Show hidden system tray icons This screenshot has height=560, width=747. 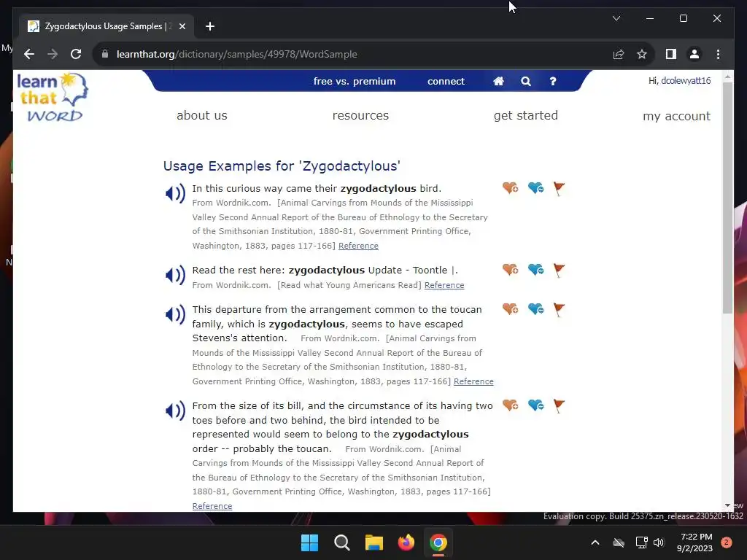[595, 542]
